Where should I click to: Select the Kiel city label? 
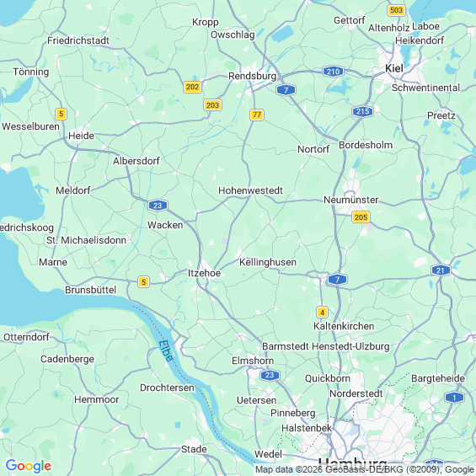coord(394,68)
